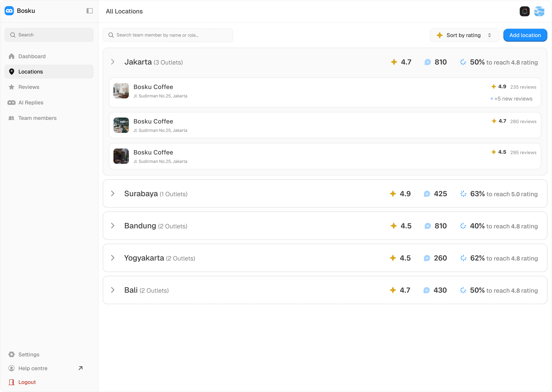This screenshot has height=392, width=552.
Task: Click the user avatar in top right
Action: pos(539,11)
